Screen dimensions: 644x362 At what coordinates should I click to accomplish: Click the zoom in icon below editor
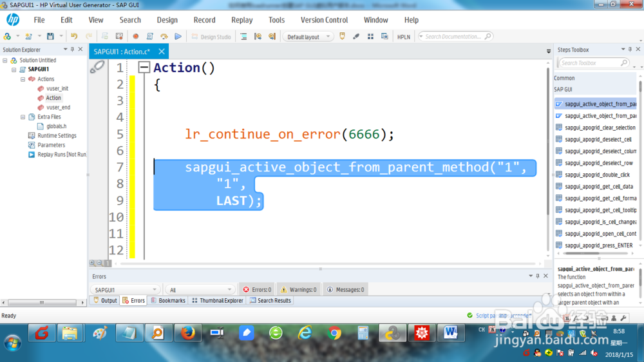click(x=92, y=263)
